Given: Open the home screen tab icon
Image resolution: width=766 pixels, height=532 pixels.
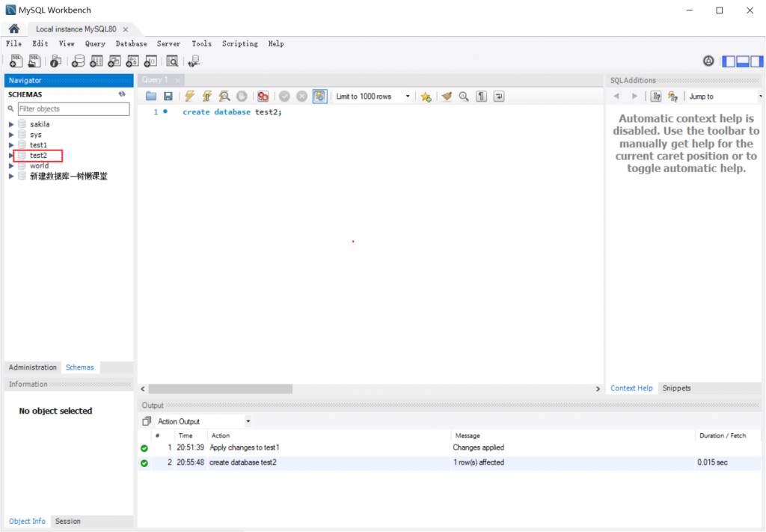Looking at the screenshot, I should click(x=13, y=29).
